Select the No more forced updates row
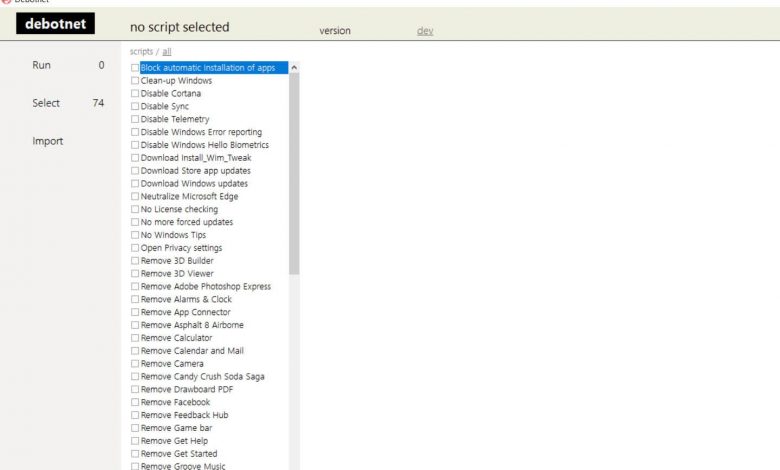 pyautogui.click(x=187, y=222)
